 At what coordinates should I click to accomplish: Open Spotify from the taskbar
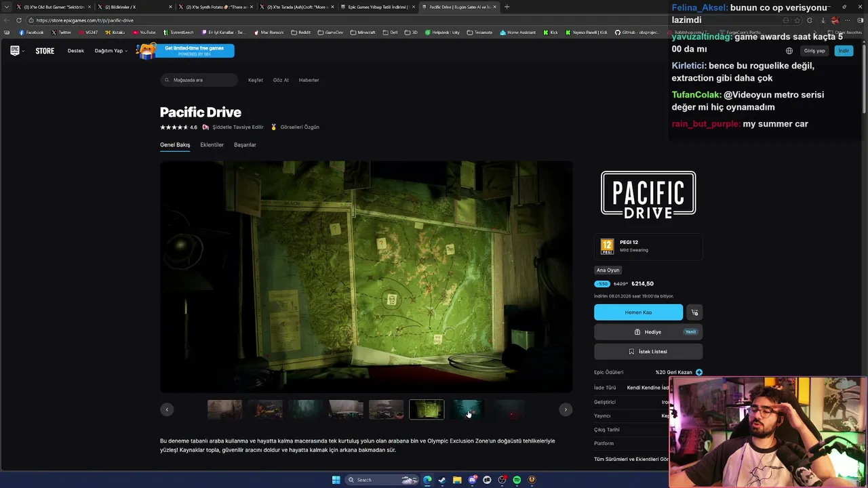517,480
